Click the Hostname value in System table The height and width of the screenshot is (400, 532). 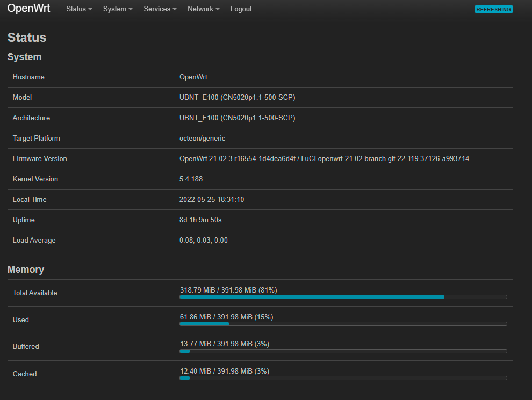pyautogui.click(x=193, y=77)
